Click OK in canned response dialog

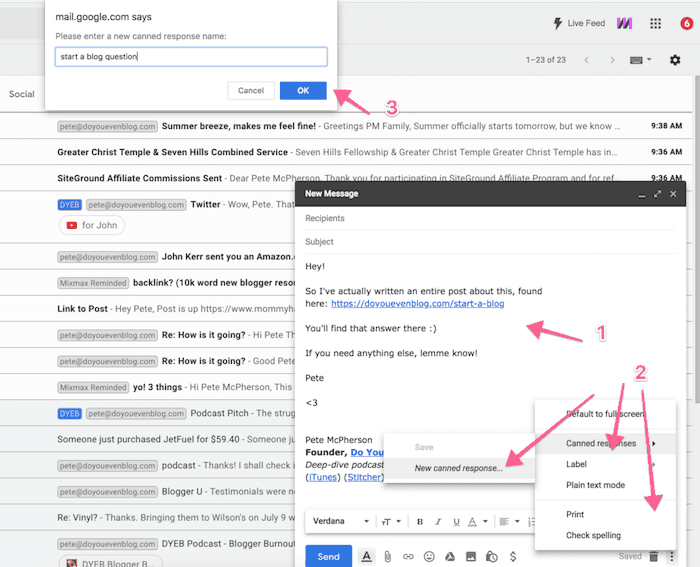[303, 91]
